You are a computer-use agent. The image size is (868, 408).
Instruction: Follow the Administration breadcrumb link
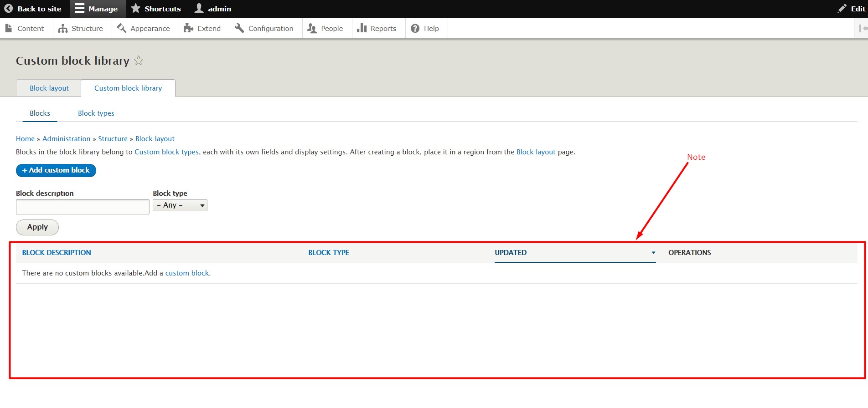tap(67, 138)
